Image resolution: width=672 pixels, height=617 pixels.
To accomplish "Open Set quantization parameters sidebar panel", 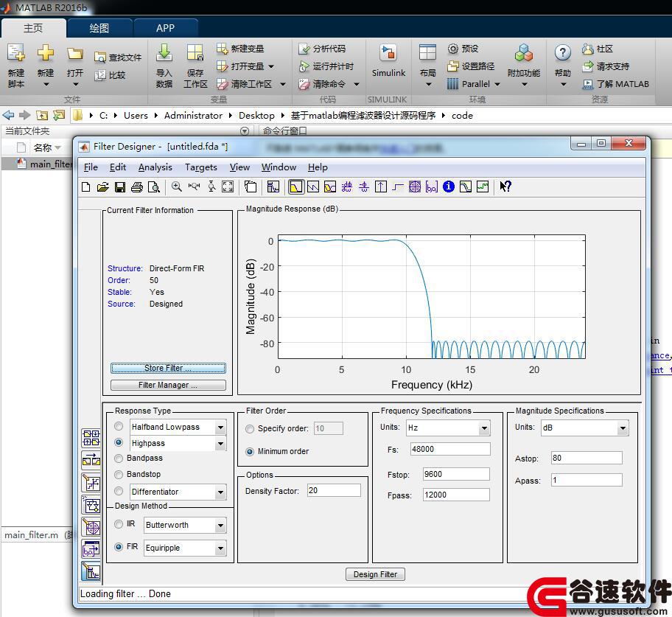I will point(91,482).
